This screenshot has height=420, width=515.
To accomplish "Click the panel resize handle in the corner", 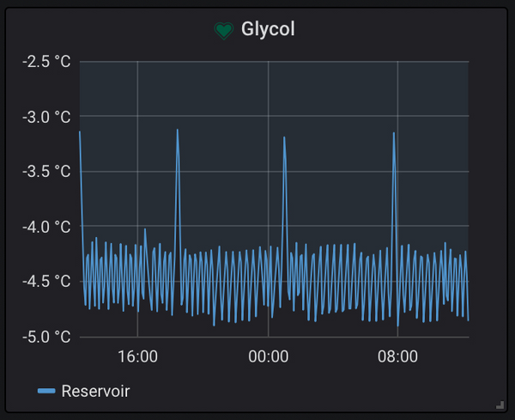I will click(x=500, y=405).
